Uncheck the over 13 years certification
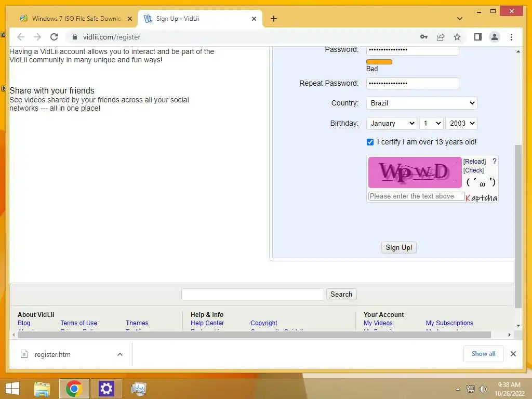The height and width of the screenshot is (399, 532). tap(370, 142)
